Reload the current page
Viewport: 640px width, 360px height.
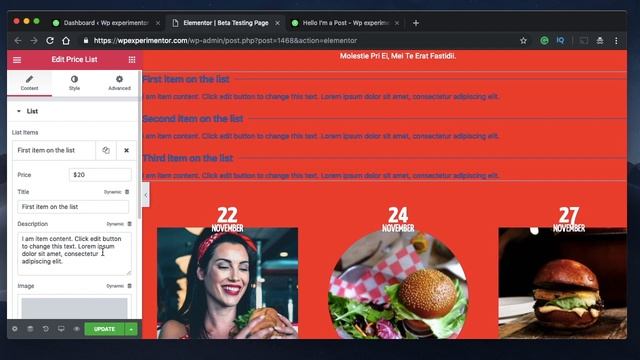click(x=50, y=40)
